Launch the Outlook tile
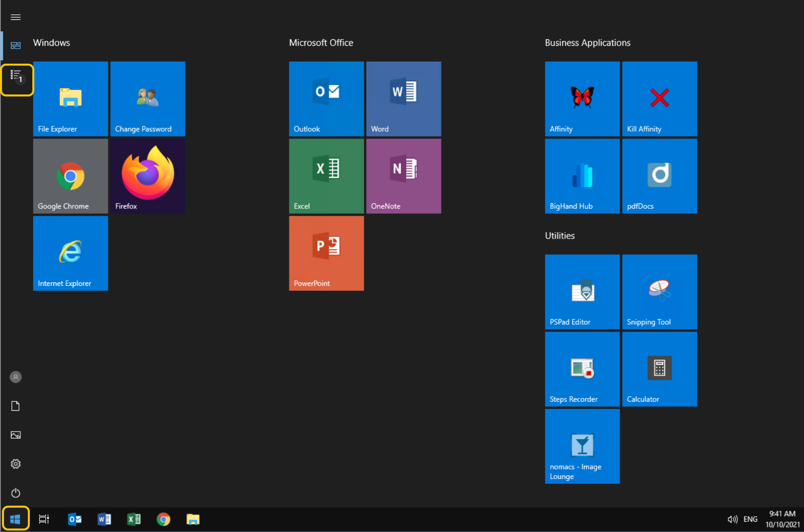The image size is (804, 532). click(x=326, y=99)
